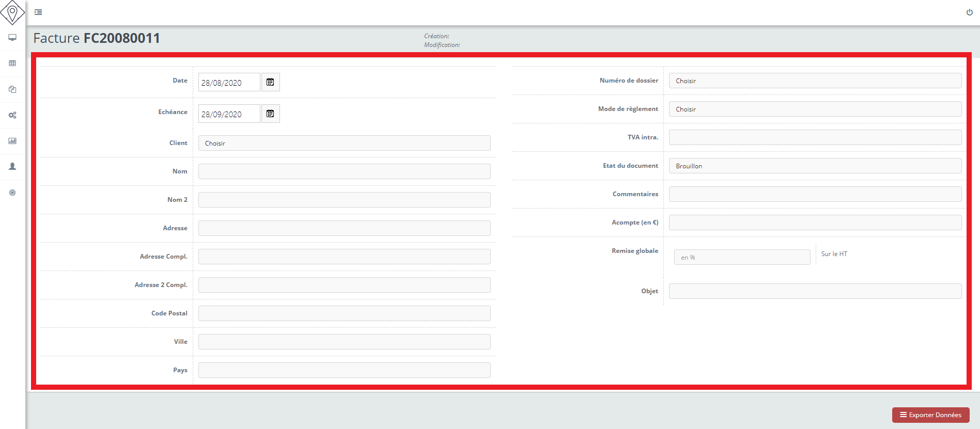
Task: Open the gears settings sidebar icon
Action: tap(12, 115)
